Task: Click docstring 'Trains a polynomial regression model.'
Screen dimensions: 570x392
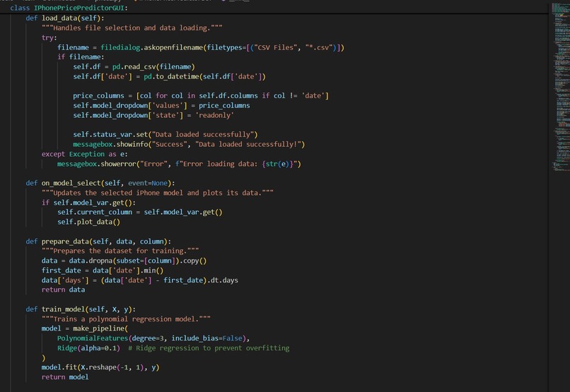Action: [x=126, y=319]
